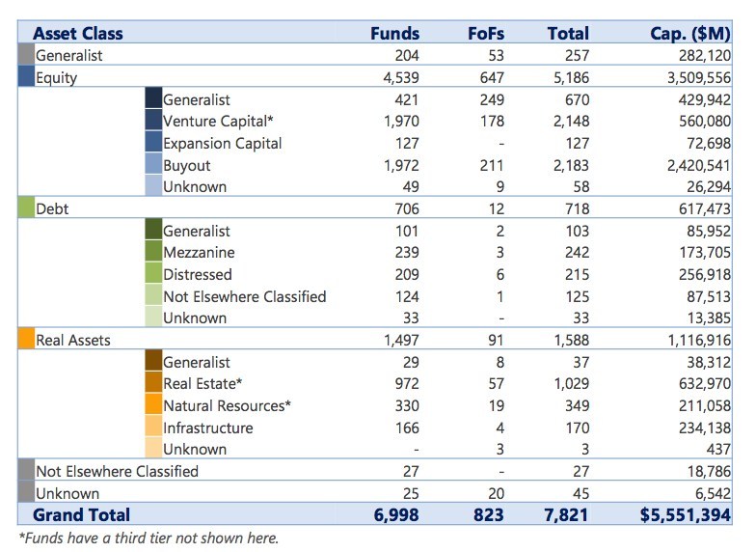Viewport: 756px width, 552px height.
Task: Click the green Debt color swatch
Action: pos(26,208)
